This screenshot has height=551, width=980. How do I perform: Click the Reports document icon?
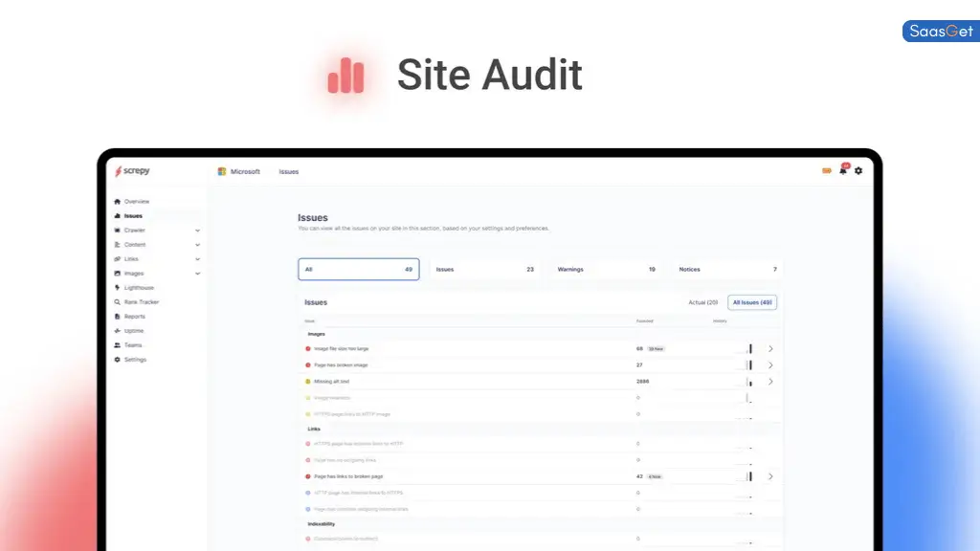pyautogui.click(x=117, y=316)
